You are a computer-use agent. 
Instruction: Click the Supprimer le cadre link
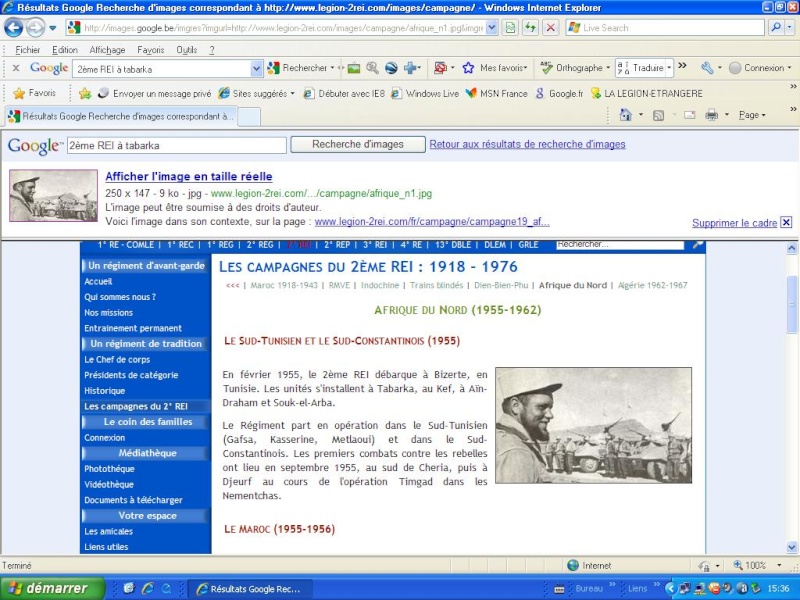click(x=734, y=223)
